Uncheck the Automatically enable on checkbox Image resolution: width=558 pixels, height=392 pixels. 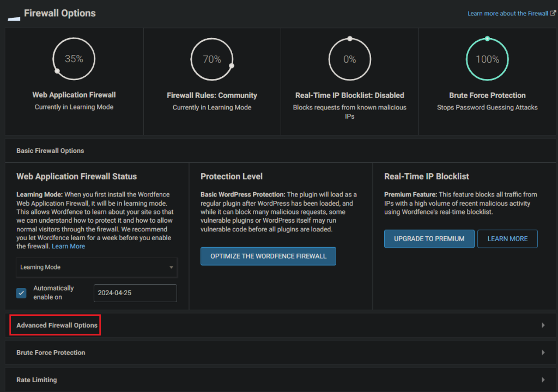(x=21, y=293)
